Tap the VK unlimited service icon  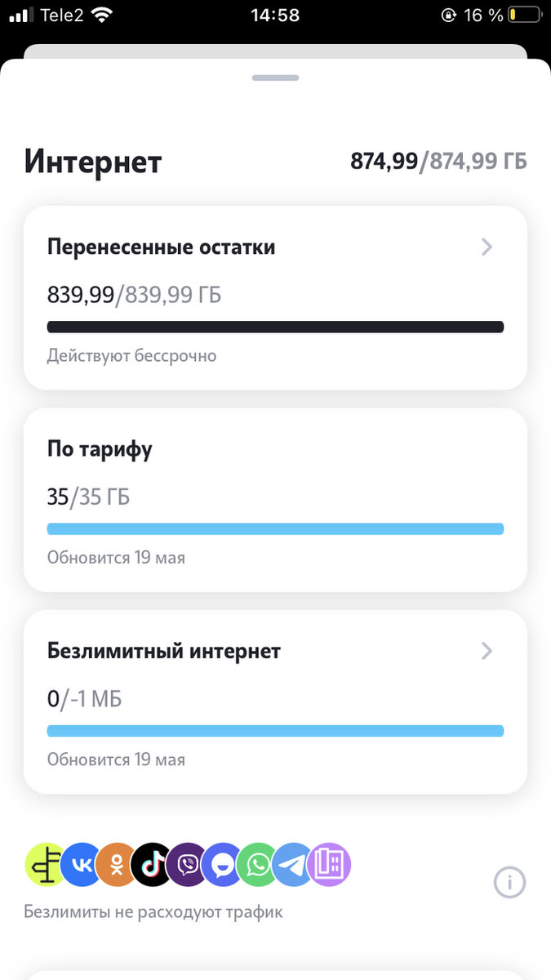tap(82, 865)
